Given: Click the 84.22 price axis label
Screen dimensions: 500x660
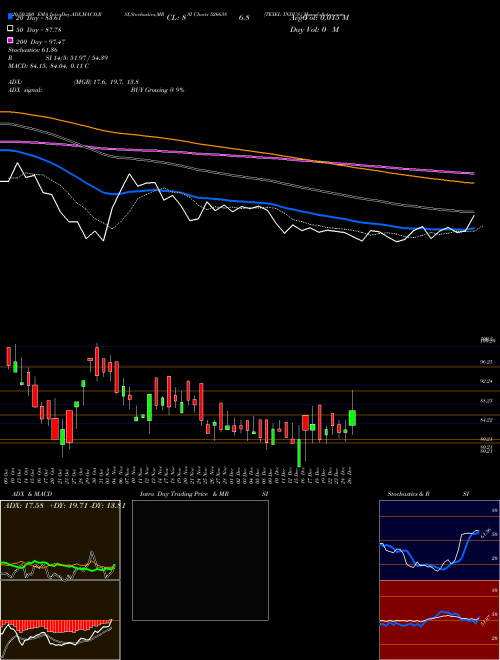Looking at the screenshot, I should coord(487,420).
